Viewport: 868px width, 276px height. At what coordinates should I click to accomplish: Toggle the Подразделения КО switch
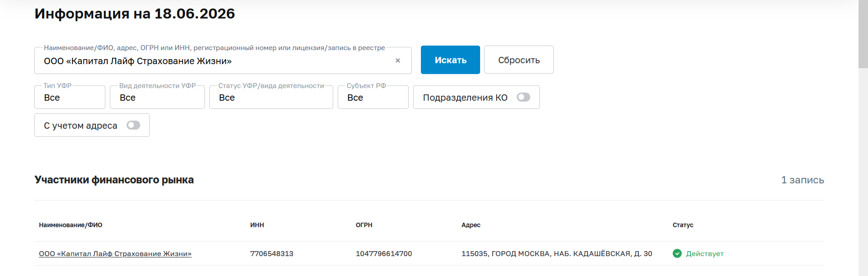pyautogui.click(x=524, y=97)
